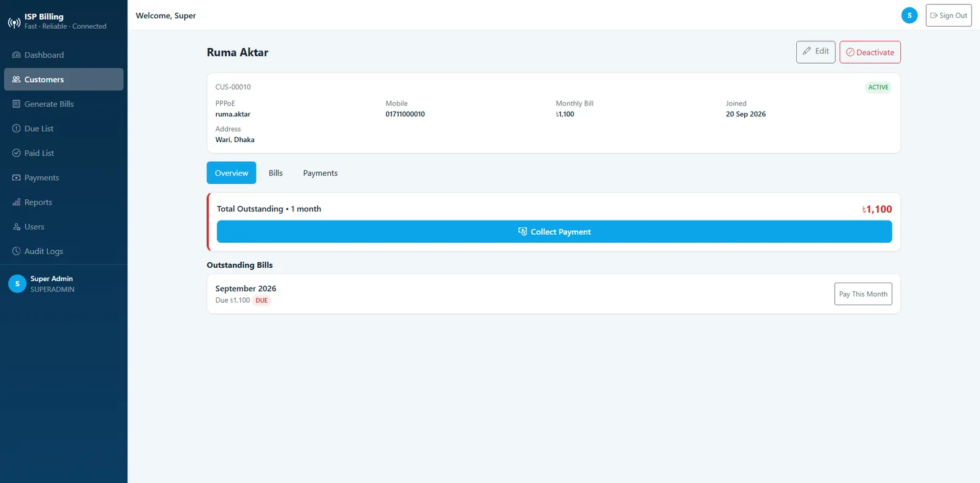Click the Reports bar chart icon
Screen dimensions: 980x483
click(17, 202)
